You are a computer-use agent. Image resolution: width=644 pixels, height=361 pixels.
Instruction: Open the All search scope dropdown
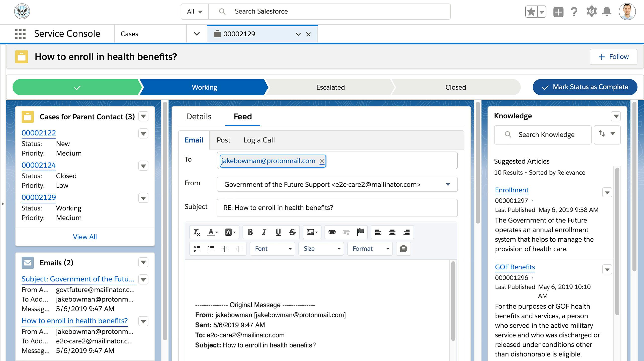(195, 12)
